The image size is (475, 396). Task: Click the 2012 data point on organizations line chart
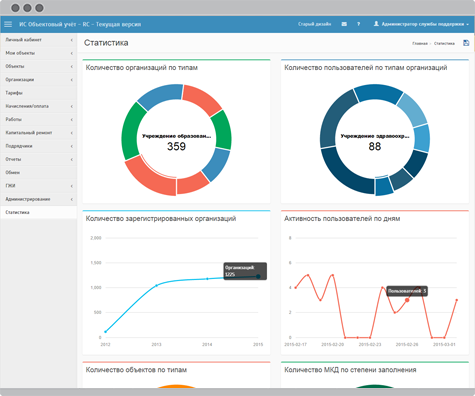[x=105, y=332]
